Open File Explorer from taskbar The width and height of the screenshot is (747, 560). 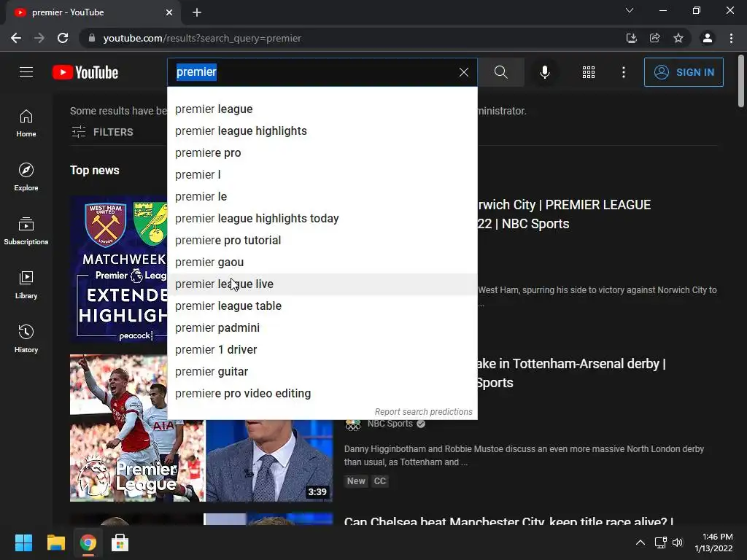pos(55,542)
